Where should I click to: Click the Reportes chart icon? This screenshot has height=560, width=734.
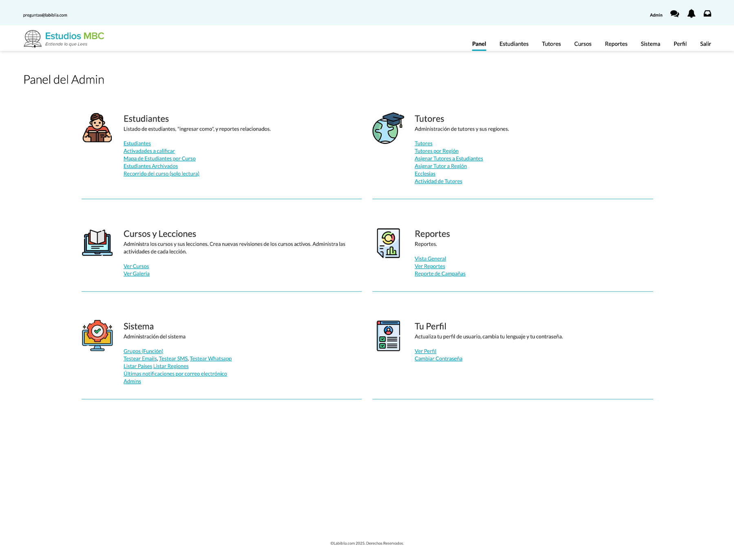(388, 243)
